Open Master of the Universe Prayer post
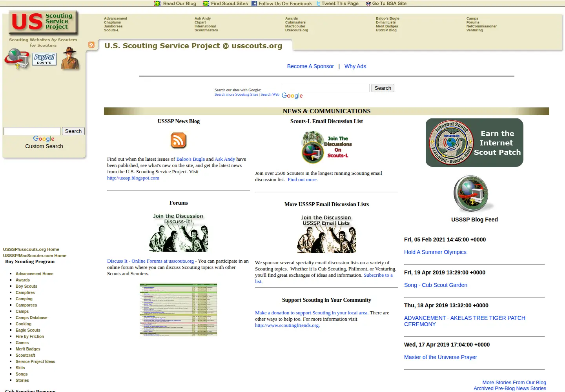The image size is (565, 392). tap(441, 357)
